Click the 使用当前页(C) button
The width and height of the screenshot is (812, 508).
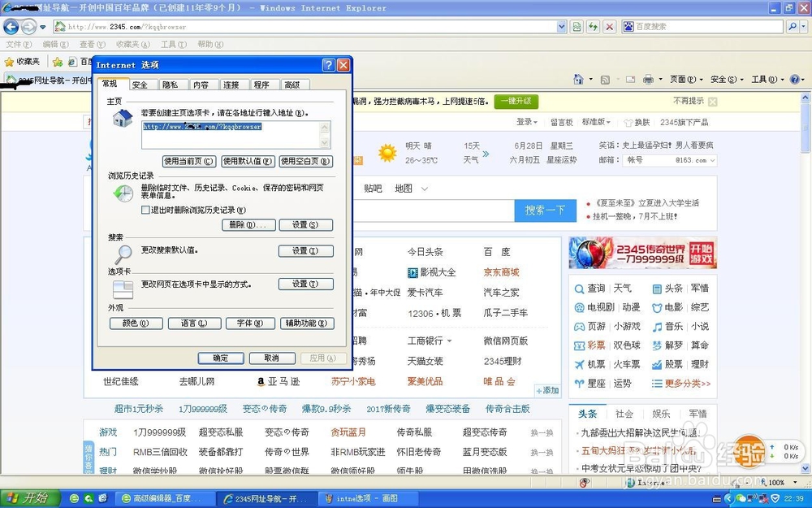point(189,161)
